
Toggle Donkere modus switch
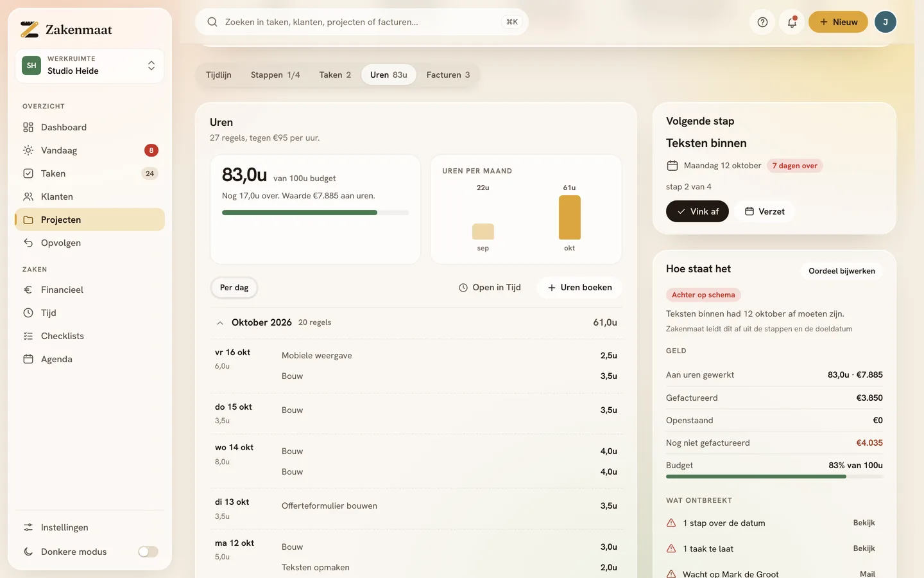pos(148,552)
